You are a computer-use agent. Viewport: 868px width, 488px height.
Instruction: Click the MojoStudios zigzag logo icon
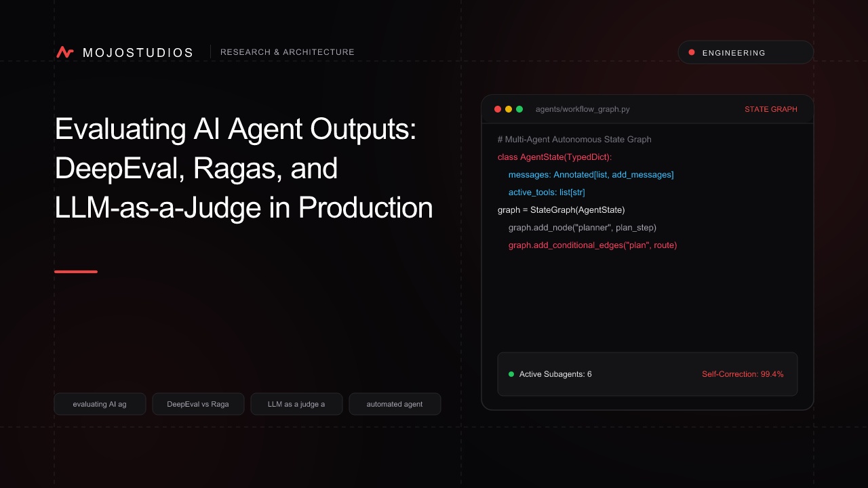coord(65,52)
